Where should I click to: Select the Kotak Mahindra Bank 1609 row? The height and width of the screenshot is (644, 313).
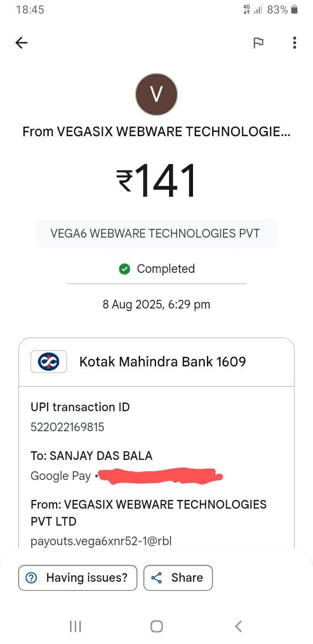(x=163, y=362)
